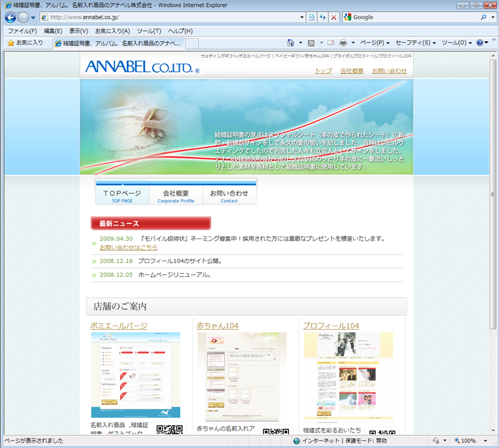This screenshot has width=499, height=448.
Task: Click the Help question mark icon
Action: (x=480, y=43)
